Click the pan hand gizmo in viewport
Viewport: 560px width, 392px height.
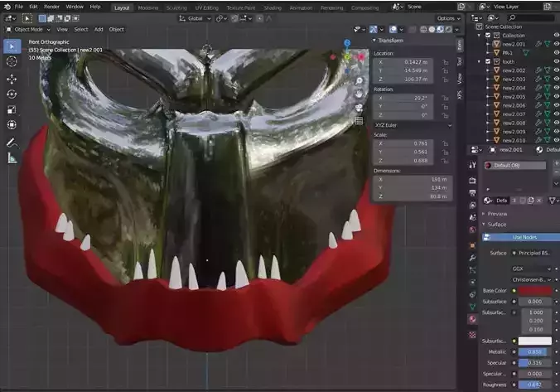(x=359, y=94)
